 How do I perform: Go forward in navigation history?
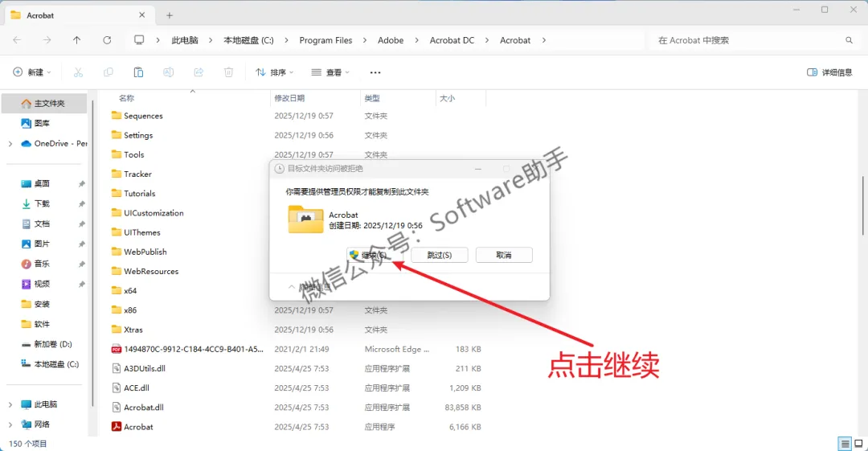(47, 40)
